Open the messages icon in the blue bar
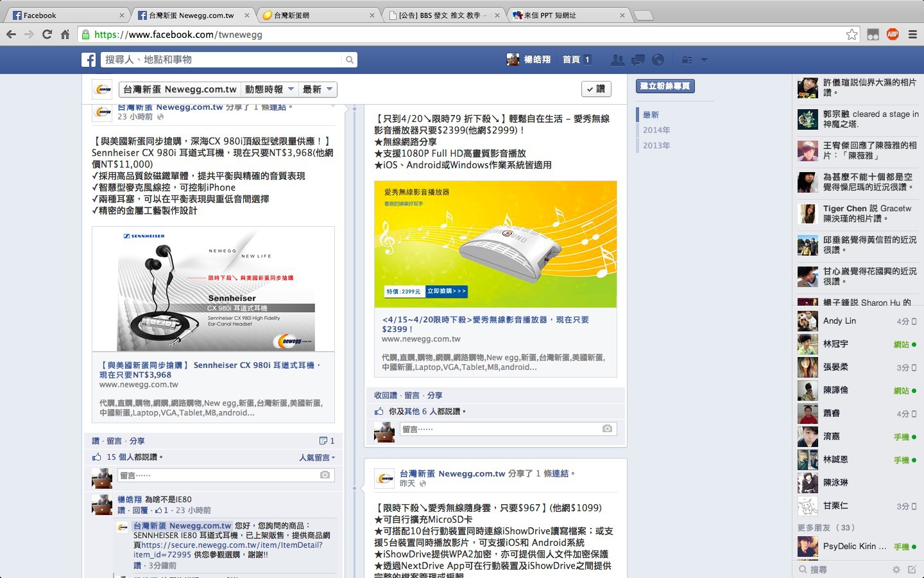The width and height of the screenshot is (924, 578). (x=638, y=60)
